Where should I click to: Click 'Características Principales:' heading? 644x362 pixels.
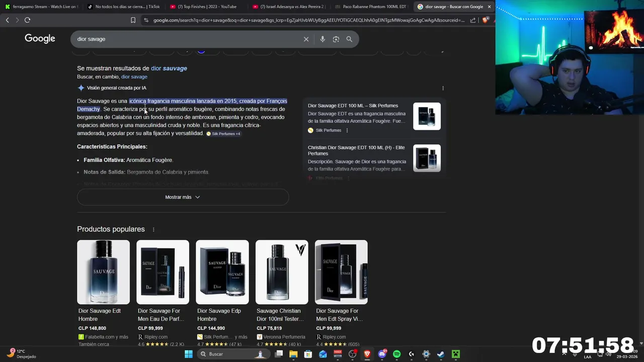coord(112,147)
